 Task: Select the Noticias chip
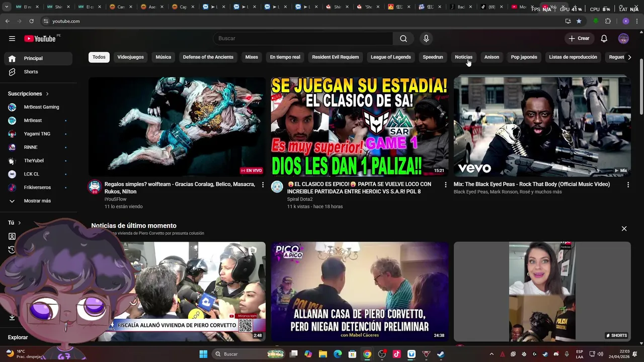tap(463, 57)
